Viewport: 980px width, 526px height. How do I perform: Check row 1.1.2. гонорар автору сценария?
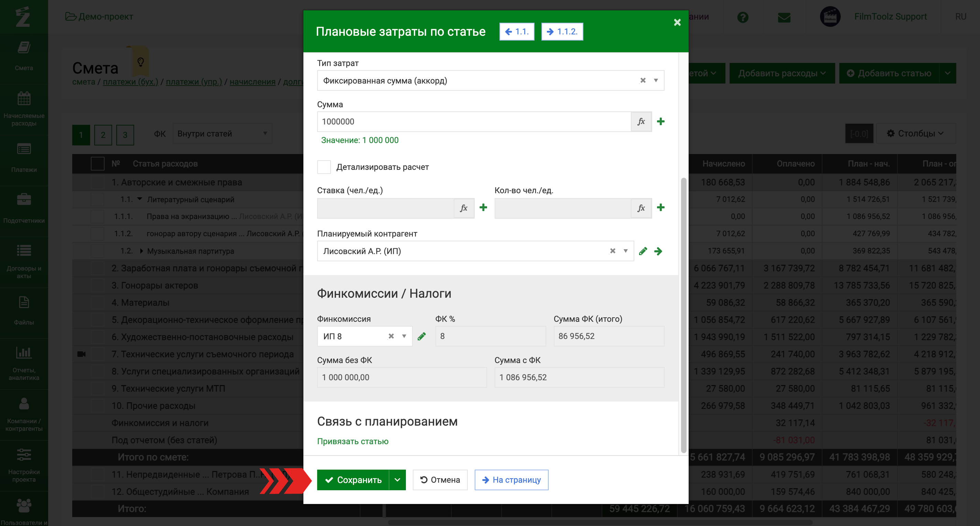pyautogui.click(x=97, y=233)
